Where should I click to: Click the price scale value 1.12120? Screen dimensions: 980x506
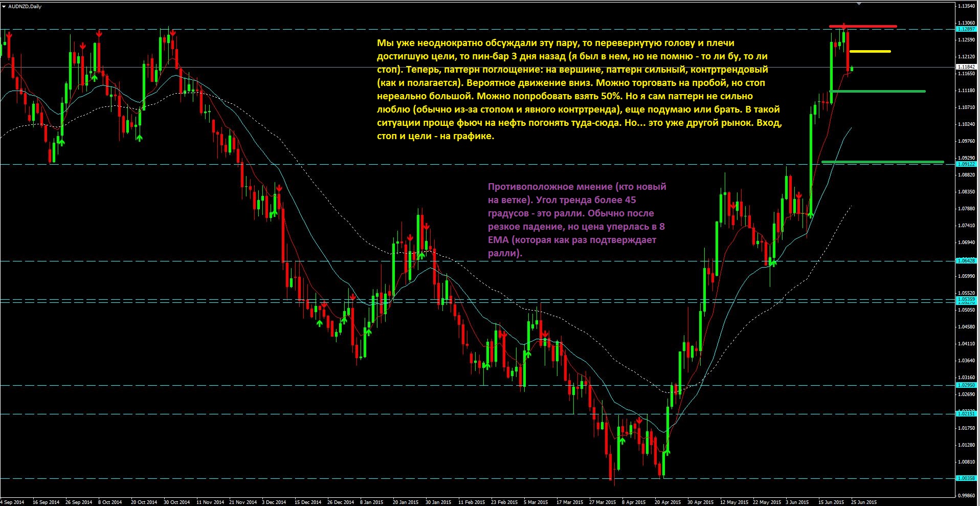pos(966,57)
